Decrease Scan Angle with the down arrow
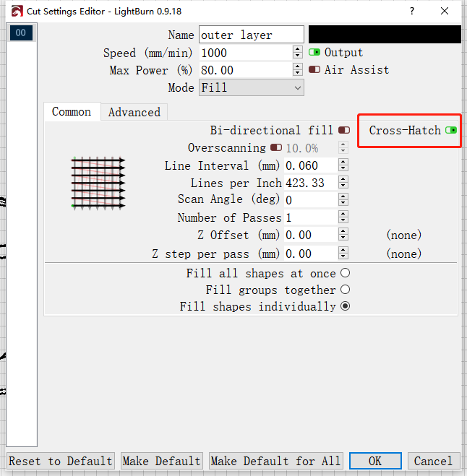467x476 pixels. [x=343, y=204]
